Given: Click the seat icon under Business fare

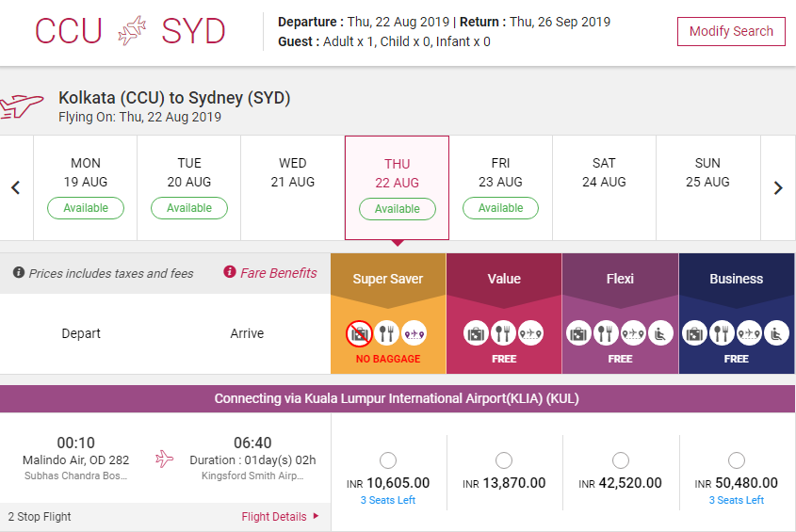Looking at the screenshot, I should point(779,333).
